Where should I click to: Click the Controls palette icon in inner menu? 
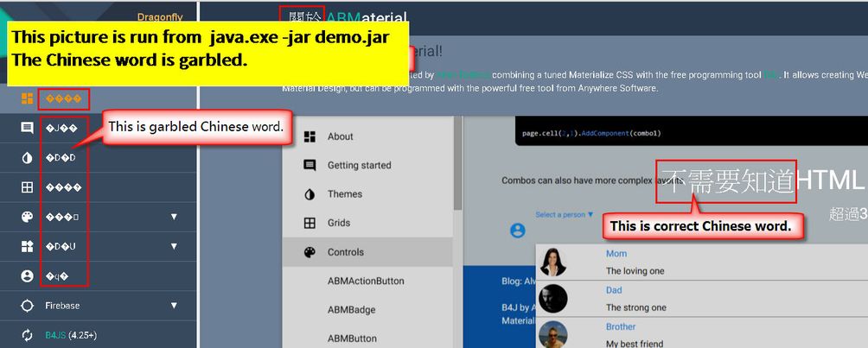(310, 252)
